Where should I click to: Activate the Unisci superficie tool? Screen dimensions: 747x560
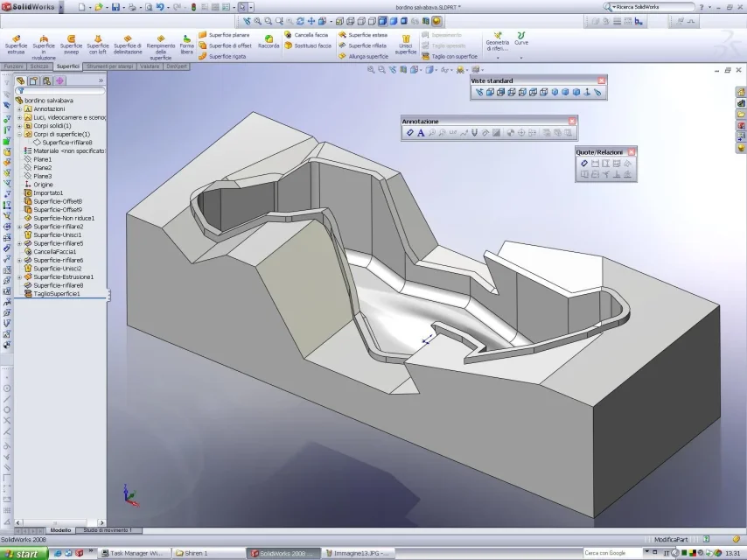tap(406, 45)
